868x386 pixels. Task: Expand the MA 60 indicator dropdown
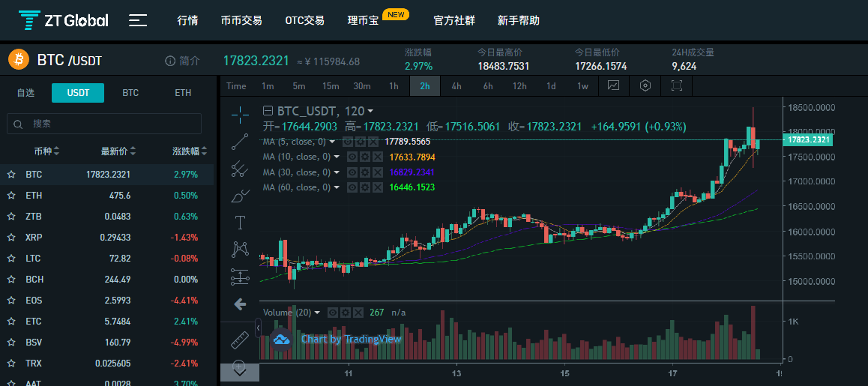tap(337, 187)
